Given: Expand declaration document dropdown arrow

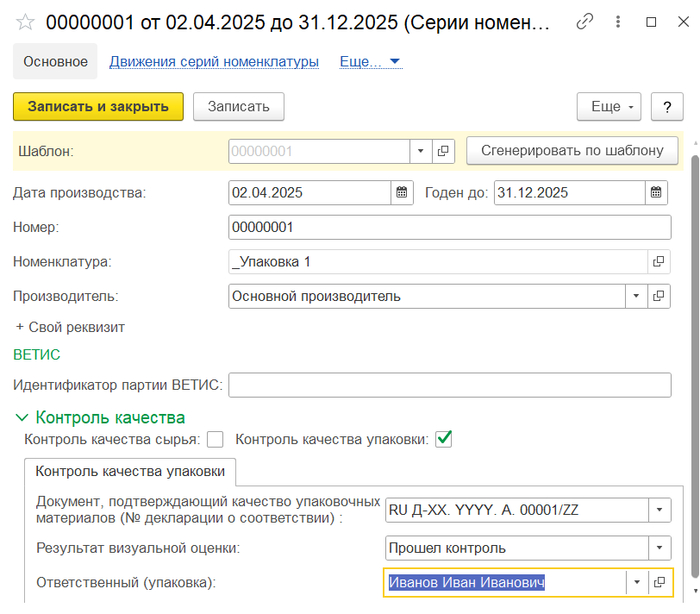Looking at the screenshot, I should 659,510.
